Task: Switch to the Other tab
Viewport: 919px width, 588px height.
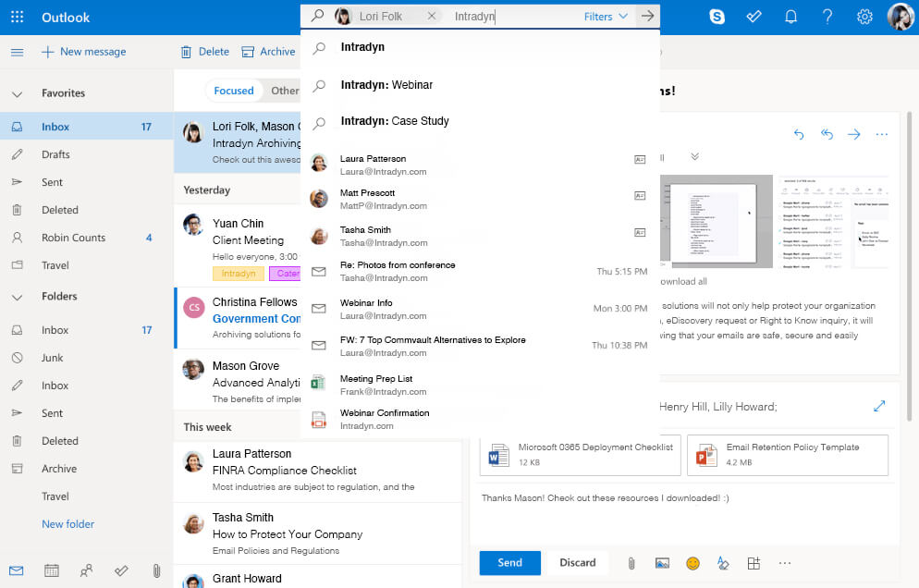Action: [x=284, y=90]
